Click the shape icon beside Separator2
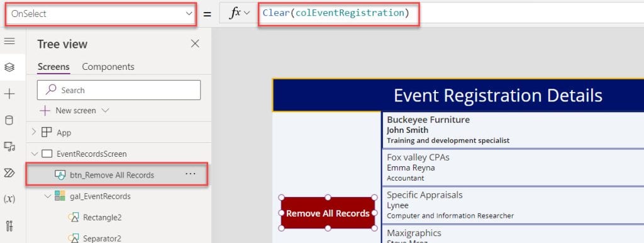 [73, 238]
